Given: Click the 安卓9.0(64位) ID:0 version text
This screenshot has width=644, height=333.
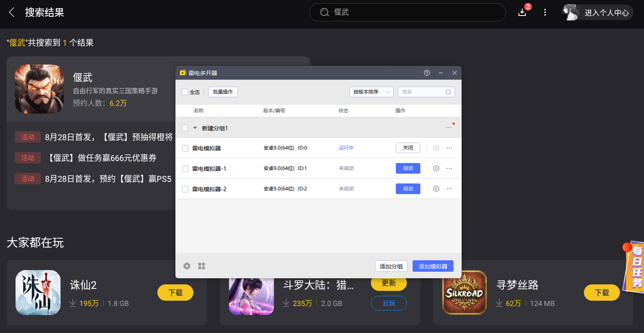Looking at the screenshot, I should coord(285,148).
